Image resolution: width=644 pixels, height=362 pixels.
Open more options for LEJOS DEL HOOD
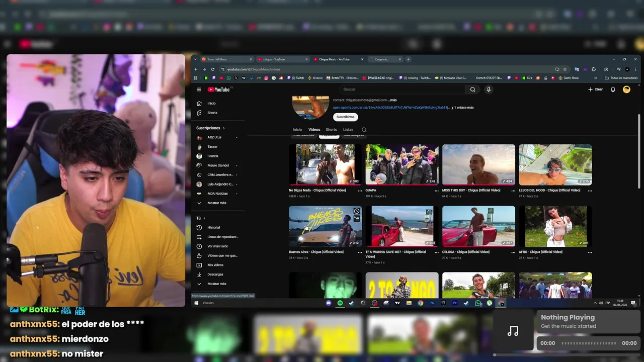pyautogui.click(x=590, y=191)
